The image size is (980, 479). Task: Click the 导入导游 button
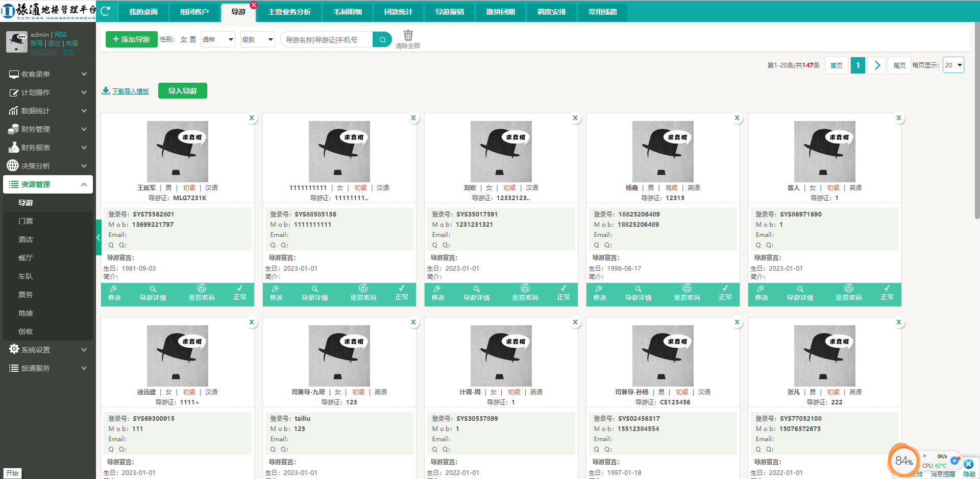click(x=183, y=90)
